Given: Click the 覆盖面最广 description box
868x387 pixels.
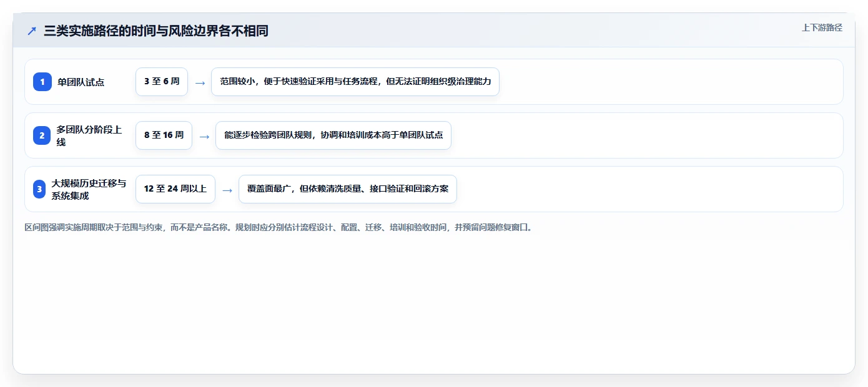Looking at the screenshot, I should coord(348,189).
